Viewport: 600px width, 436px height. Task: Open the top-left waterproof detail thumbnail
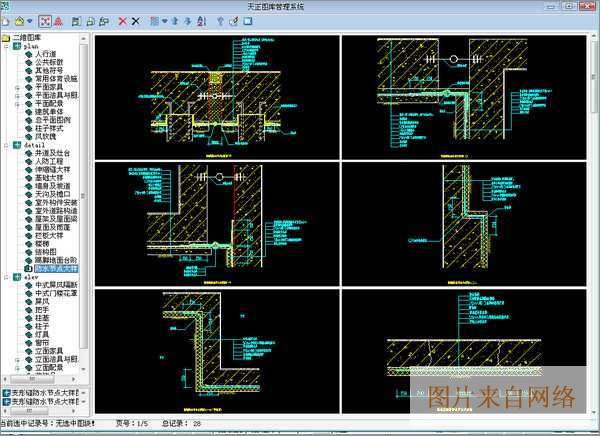216,96
